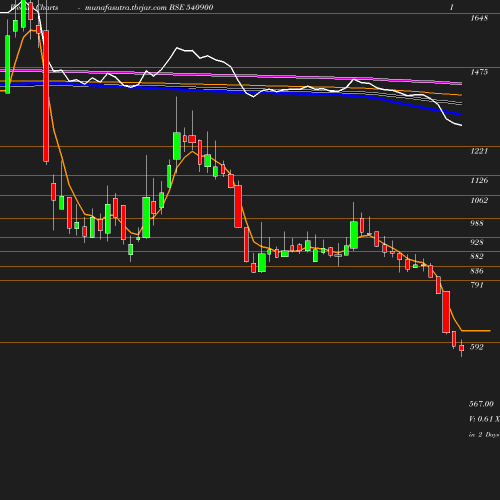Click the 'in 2 Days' text
The image size is (500, 500).
pos(484,435)
